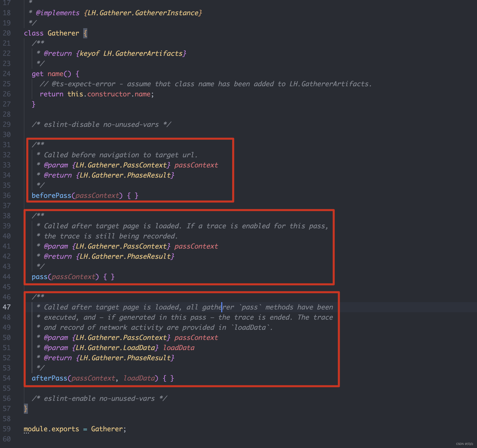Click '{LH.Gatherer.GathererInstance}' type
Image resolution: width=477 pixels, height=448 pixels.
tap(143, 13)
